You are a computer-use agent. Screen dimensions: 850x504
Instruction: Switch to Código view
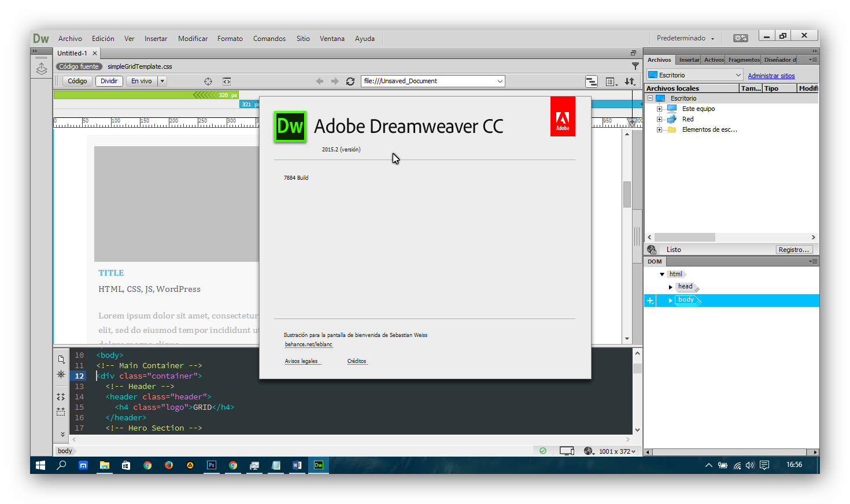[77, 81]
